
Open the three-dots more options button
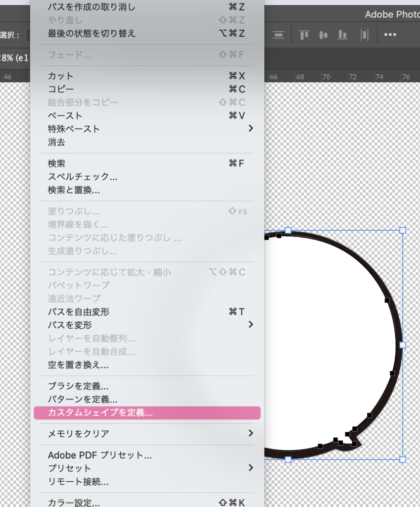(x=390, y=35)
